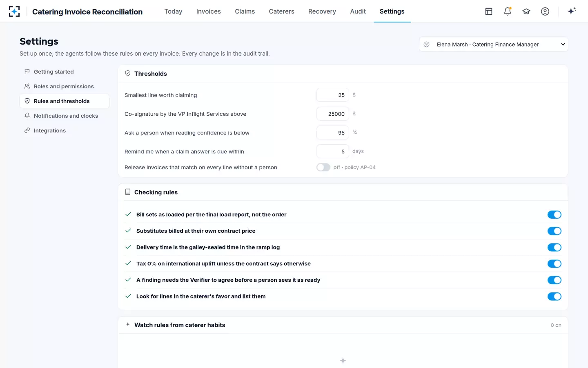Disable the 'Tax 0% on international uplift' rule
This screenshot has width=588, height=368.
coord(555,264)
